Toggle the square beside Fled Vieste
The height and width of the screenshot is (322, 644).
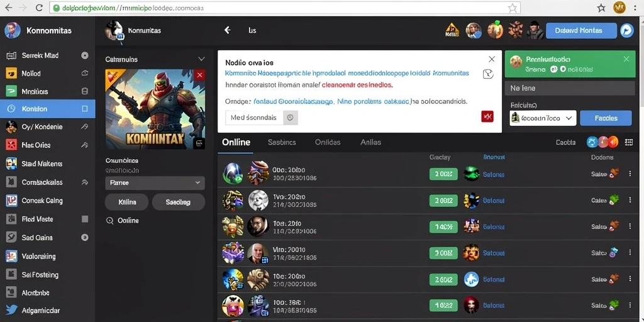coord(85,219)
